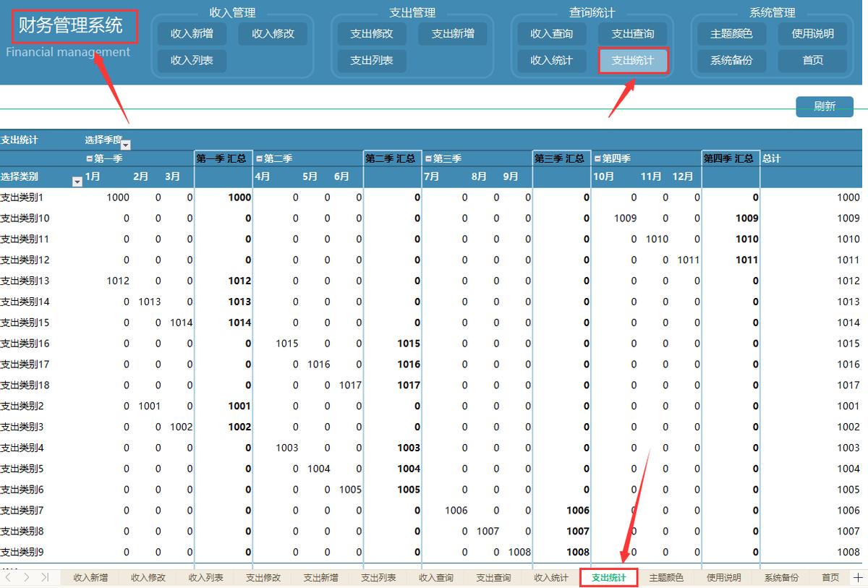Screen dimensions: 868x588
Task: Click the 刷新 refresh button
Action: click(825, 106)
